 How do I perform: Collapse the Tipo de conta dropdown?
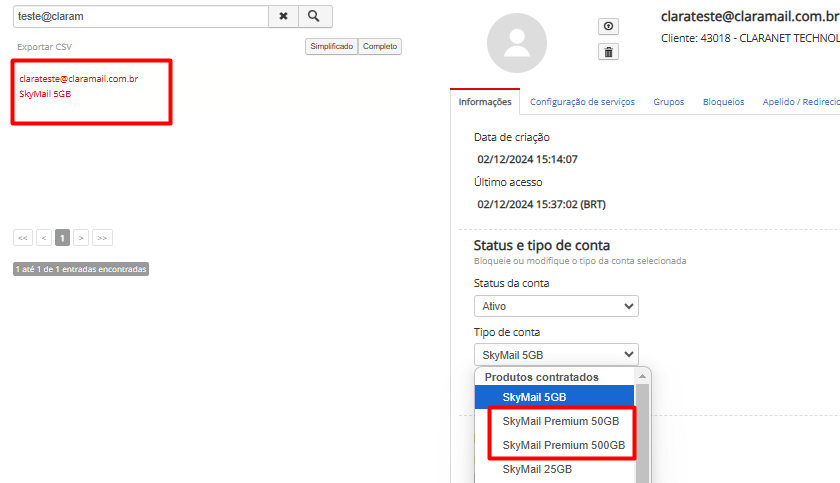[x=556, y=354]
